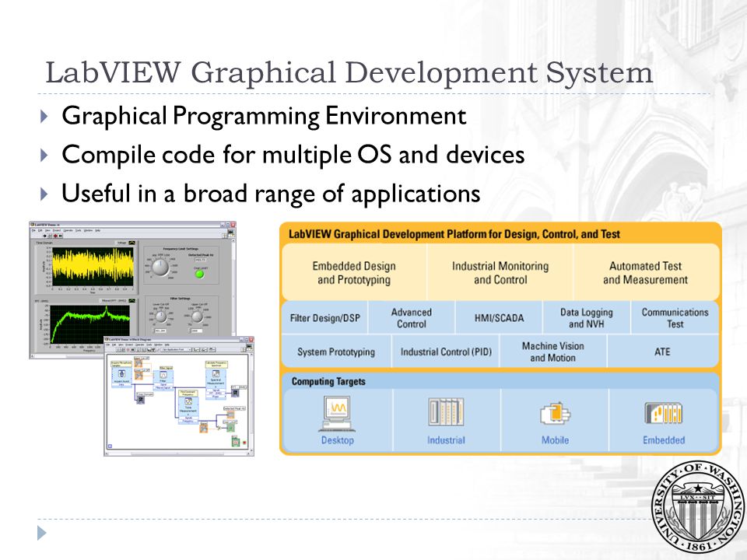Viewport: 747px width, 560px height.
Task: Click the Industrial Control (PID) cell
Action: tap(445, 352)
